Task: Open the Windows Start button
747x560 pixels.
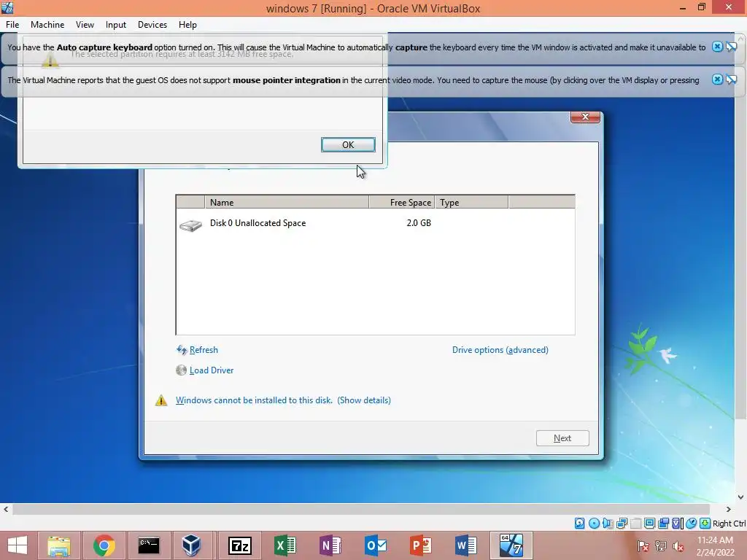Action: [x=18, y=545]
